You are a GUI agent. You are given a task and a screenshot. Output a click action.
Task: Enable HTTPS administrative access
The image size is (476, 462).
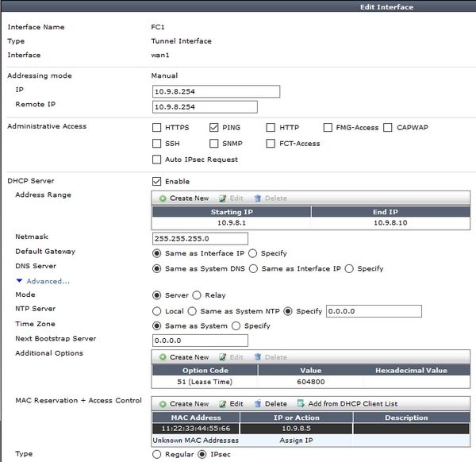coord(156,128)
